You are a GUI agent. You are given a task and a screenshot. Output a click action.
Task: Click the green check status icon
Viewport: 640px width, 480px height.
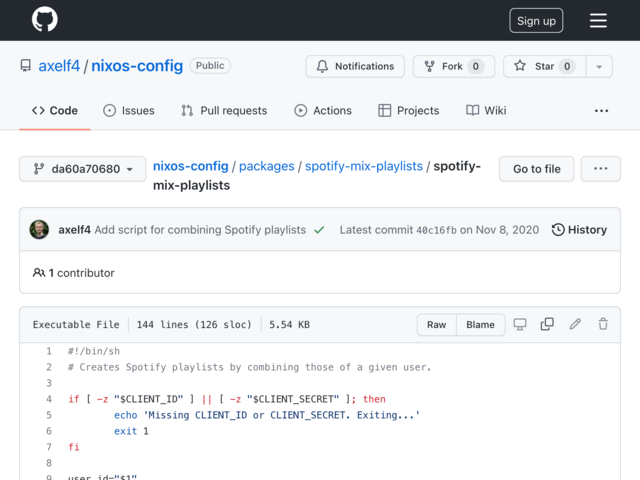[x=319, y=230]
